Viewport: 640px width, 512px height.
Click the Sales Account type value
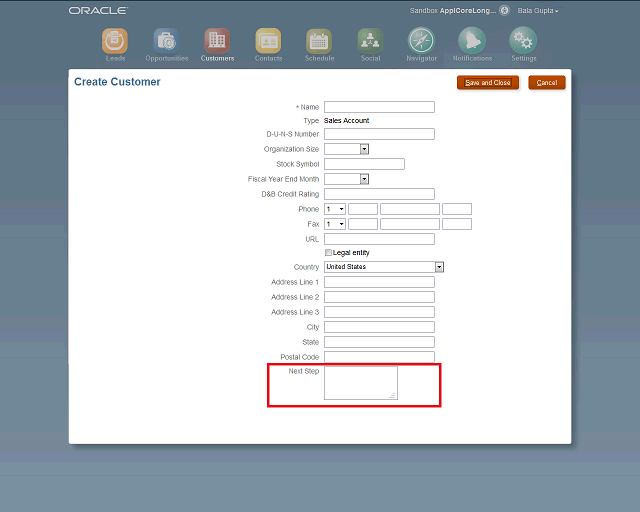point(347,120)
